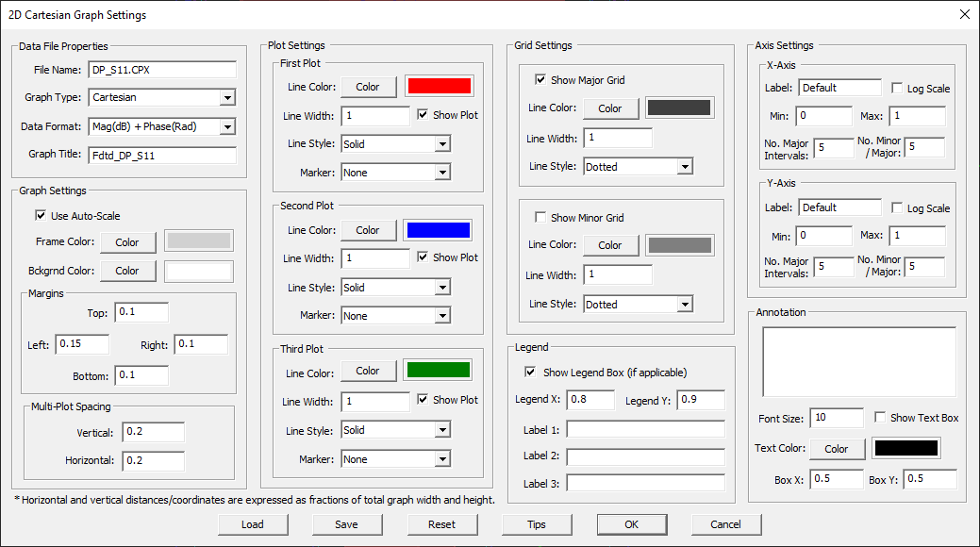Uncheck Show Plot for Second Plot

(x=424, y=257)
